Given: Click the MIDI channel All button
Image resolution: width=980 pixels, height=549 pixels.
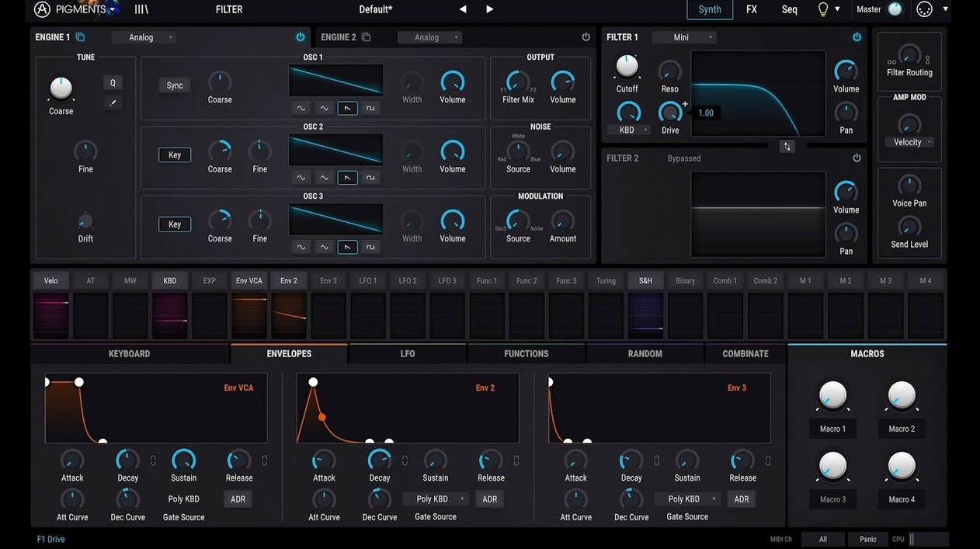Looking at the screenshot, I should coord(823,539).
